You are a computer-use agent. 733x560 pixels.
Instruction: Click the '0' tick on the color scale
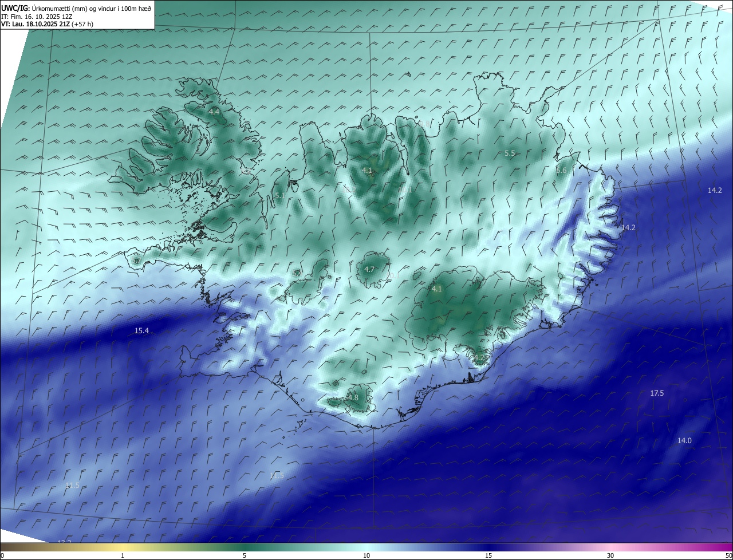[x=2, y=556]
